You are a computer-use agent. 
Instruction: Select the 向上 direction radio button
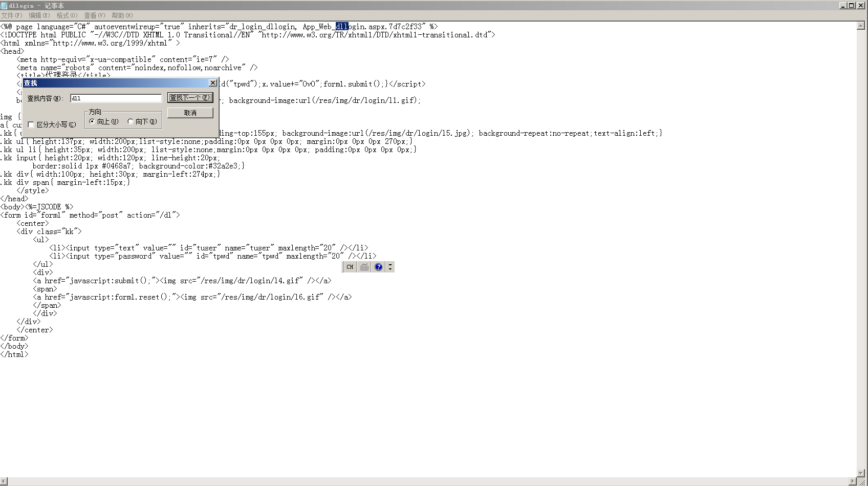(x=92, y=121)
